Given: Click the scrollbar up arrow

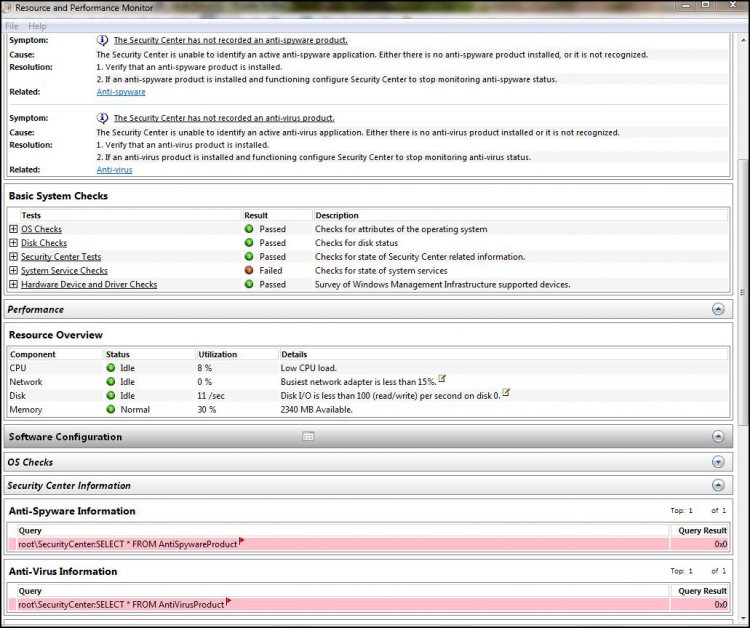Looking at the screenshot, I should 743,40.
